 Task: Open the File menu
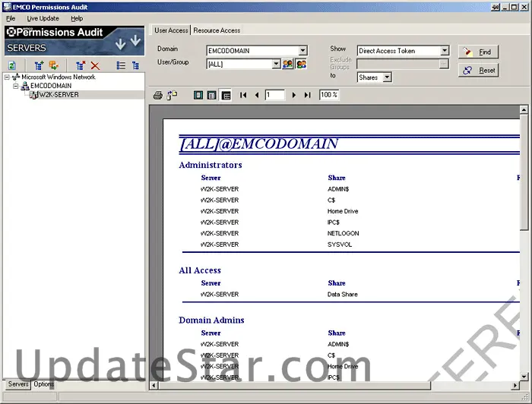[11, 18]
